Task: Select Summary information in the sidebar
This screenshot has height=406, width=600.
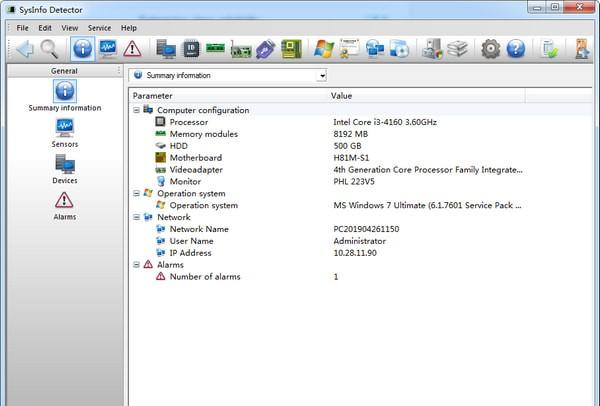Action: [x=65, y=96]
